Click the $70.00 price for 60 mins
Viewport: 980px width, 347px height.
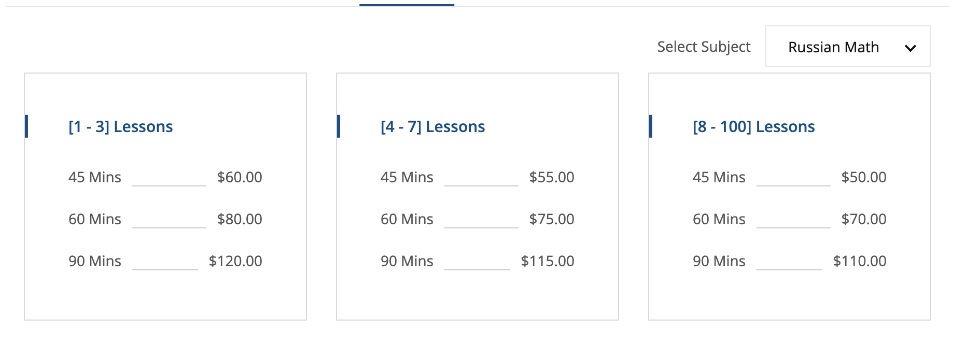tap(864, 219)
